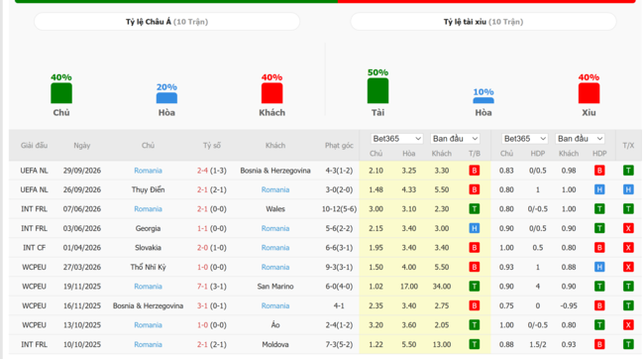This screenshot has height=359, width=644.
Task: Click the green T T/B badge in Wales row
Action: coord(475,209)
